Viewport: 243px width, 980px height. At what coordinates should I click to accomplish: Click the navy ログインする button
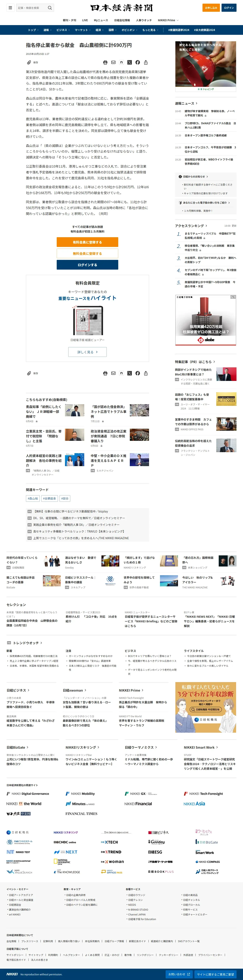[87, 265]
